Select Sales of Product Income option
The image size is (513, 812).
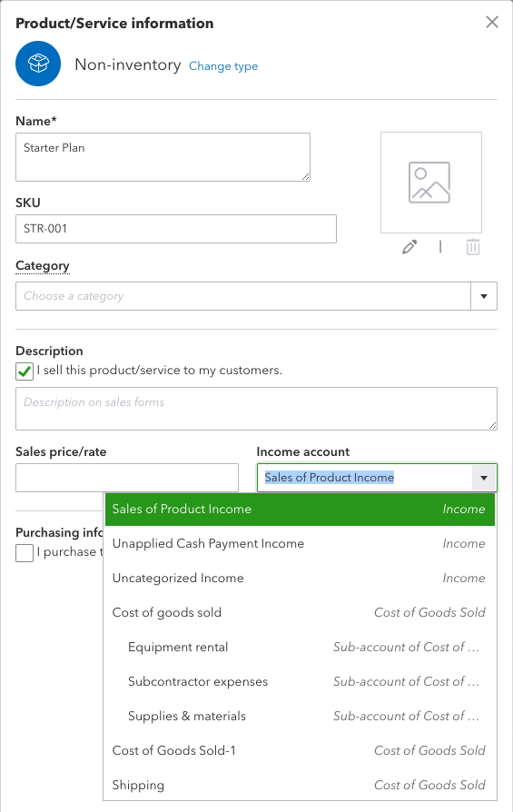pos(300,509)
